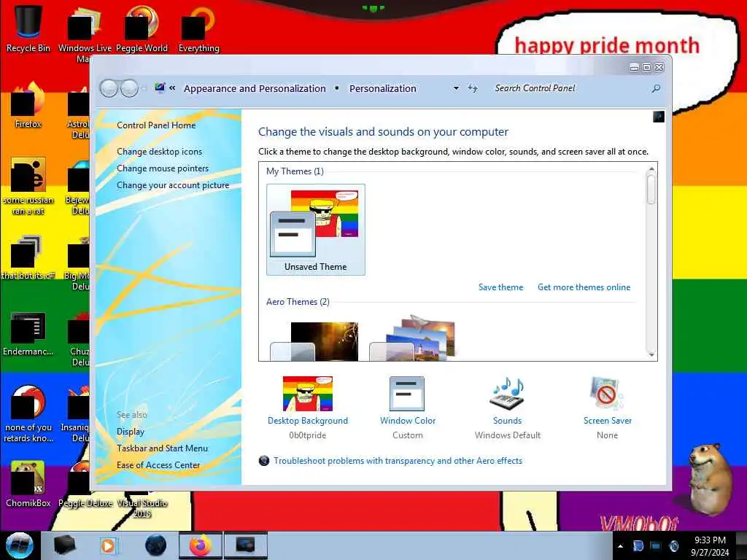Image resolution: width=747 pixels, height=560 pixels.
Task: Select the second Aero theme with landscape photos
Action: [x=414, y=339]
